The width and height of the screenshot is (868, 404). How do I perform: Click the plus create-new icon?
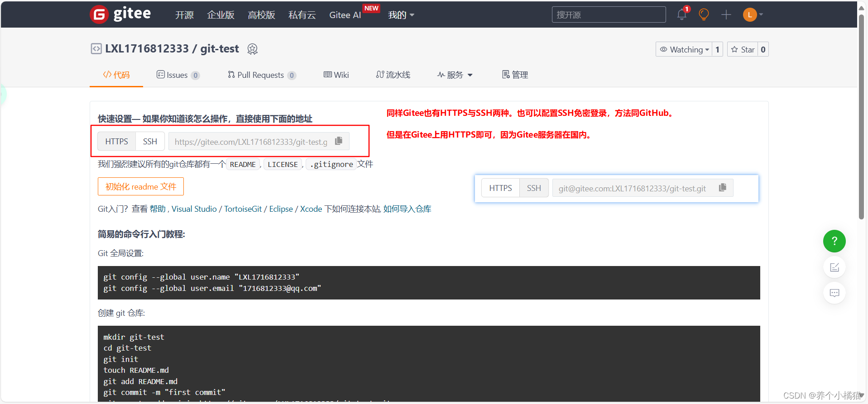click(726, 14)
